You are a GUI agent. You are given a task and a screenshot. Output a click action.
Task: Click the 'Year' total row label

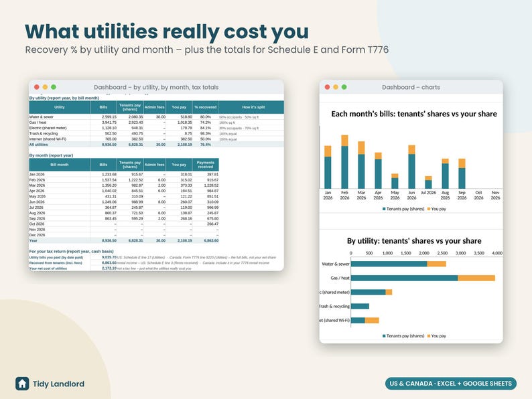tap(34, 240)
